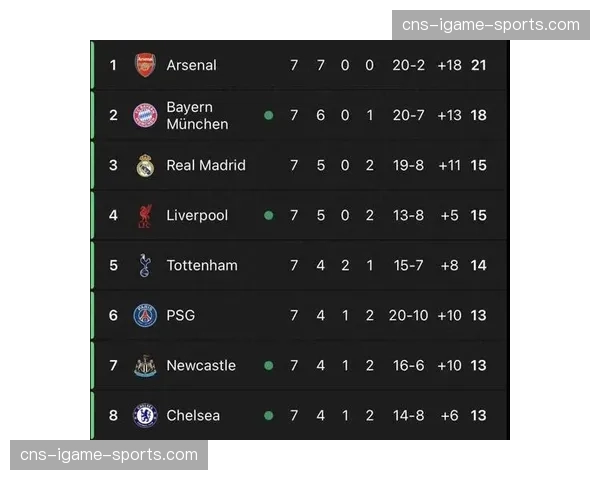
Task: Click the Real Madrid club crest
Action: (x=145, y=165)
